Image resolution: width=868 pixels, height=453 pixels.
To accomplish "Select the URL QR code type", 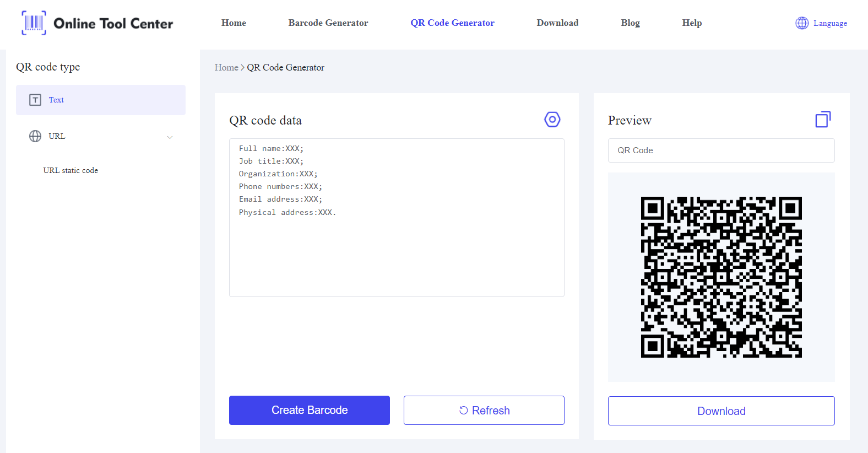I will coord(101,136).
